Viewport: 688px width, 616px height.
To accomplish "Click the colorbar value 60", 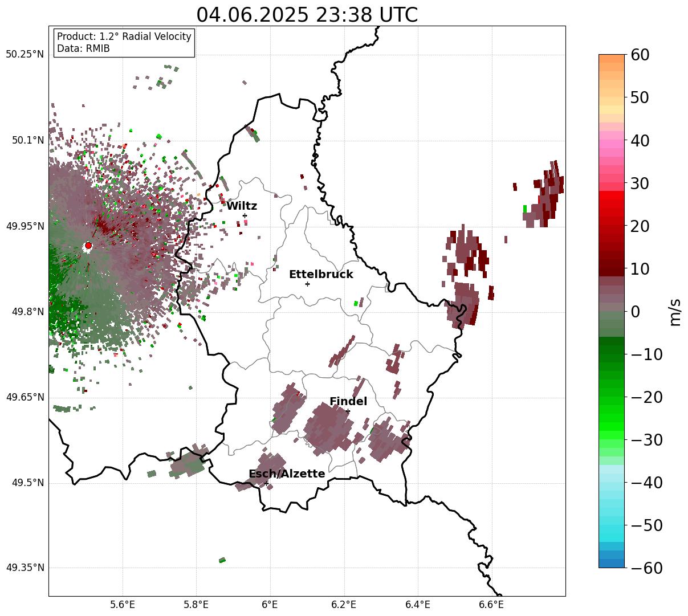I will click(x=640, y=55).
